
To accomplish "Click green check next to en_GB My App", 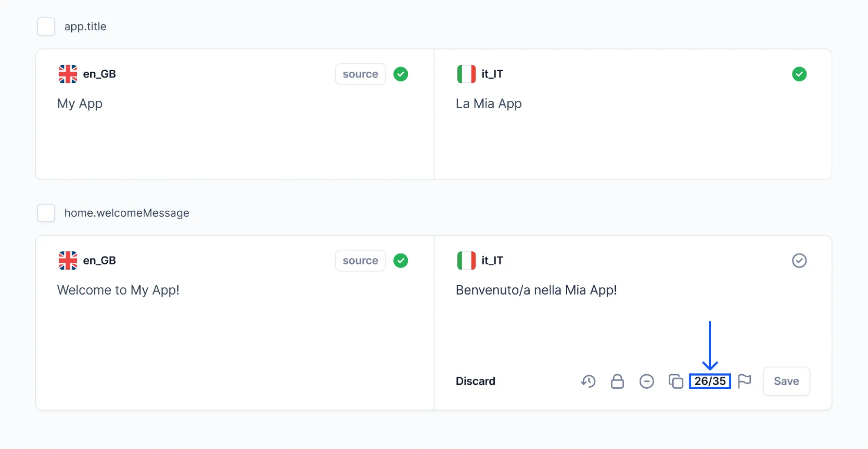I will coord(400,74).
